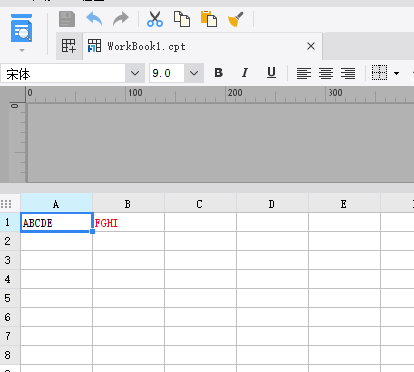Select row 6 header

10,317
